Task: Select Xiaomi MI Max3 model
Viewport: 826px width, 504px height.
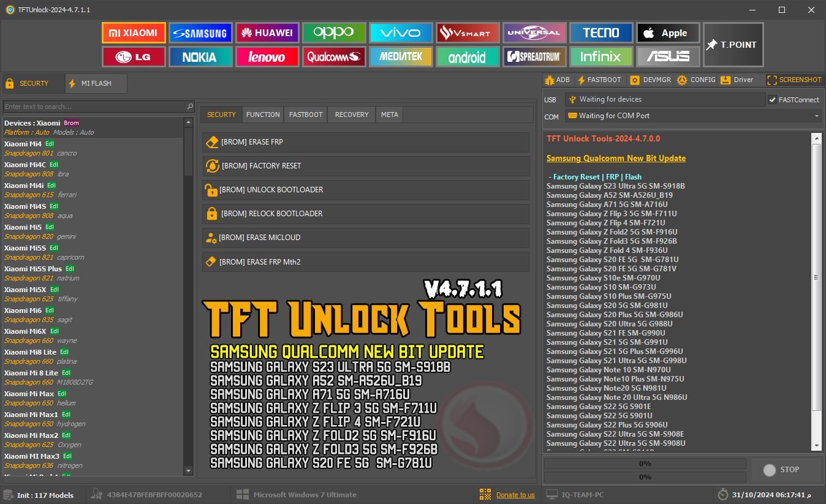Action: click(x=93, y=461)
